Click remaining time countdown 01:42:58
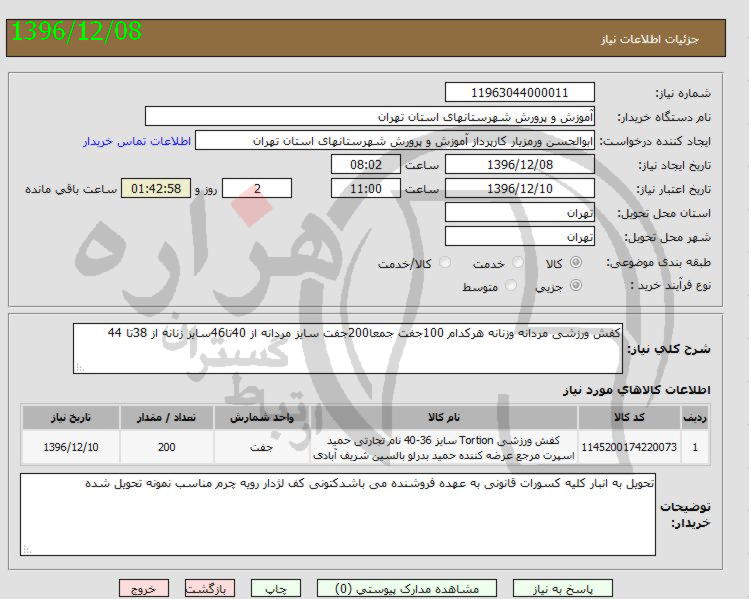Screen dimensions: 749x599 [156, 188]
